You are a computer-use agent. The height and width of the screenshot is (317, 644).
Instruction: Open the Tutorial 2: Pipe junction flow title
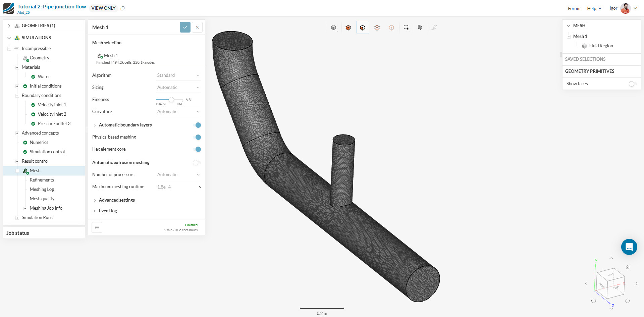pos(52,7)
